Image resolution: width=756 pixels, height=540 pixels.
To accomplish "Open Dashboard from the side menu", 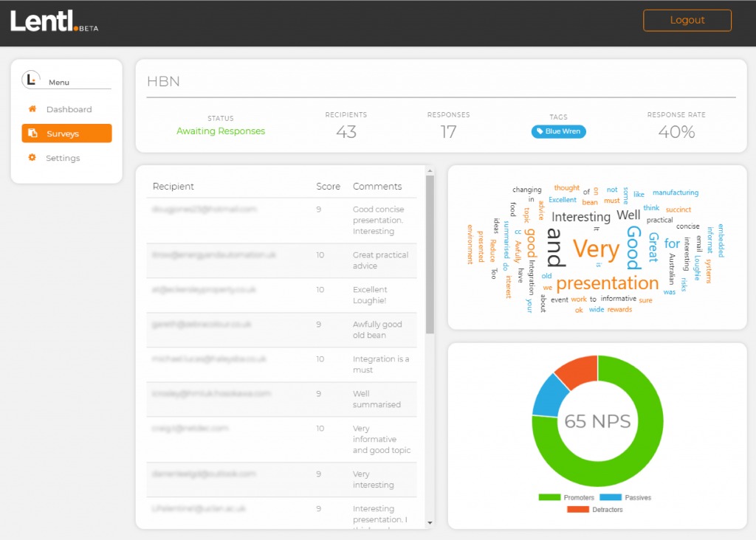I will [x=69, y=109].
